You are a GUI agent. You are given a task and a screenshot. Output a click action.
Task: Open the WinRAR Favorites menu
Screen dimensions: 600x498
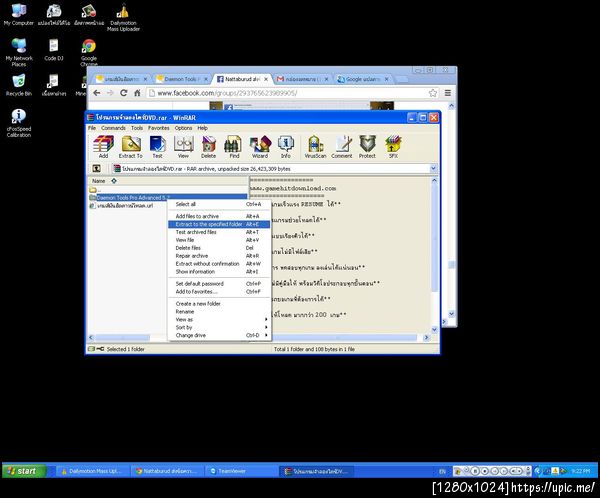158,128
